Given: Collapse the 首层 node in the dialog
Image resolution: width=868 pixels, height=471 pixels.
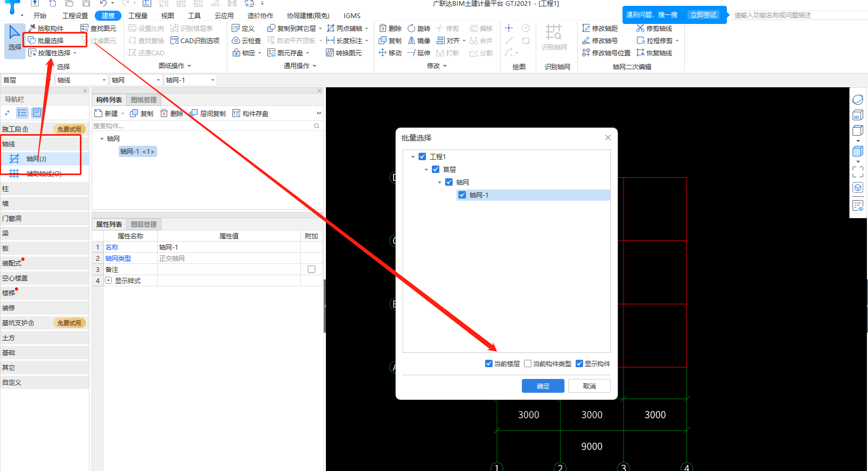Looking at the screenshot, I should [x=426, y=170].
